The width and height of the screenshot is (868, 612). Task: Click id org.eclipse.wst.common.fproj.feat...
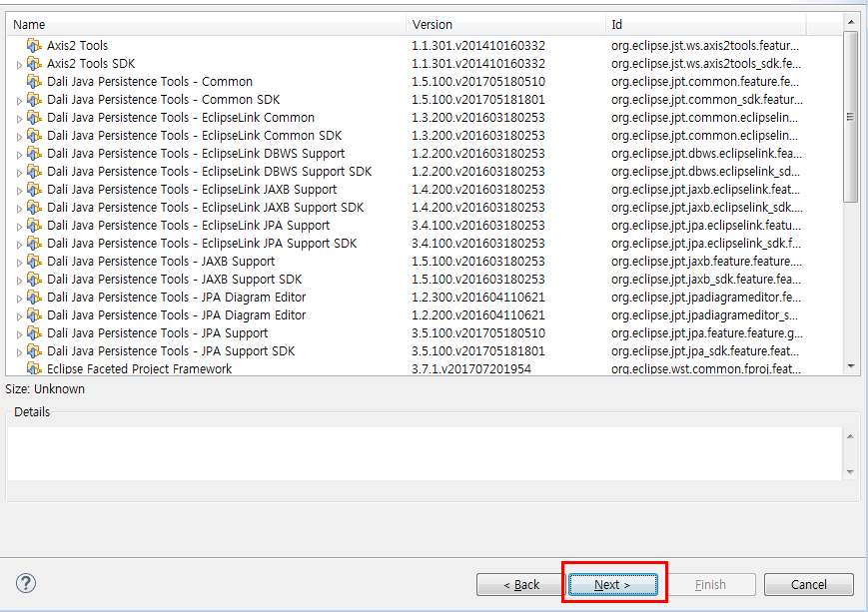pos(706,368)
